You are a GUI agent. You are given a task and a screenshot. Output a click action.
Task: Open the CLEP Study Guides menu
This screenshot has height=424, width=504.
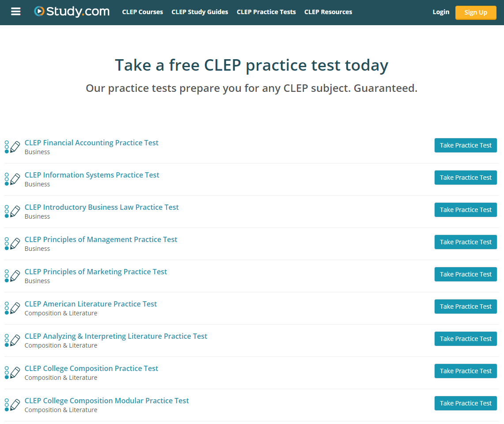point(200,12)
